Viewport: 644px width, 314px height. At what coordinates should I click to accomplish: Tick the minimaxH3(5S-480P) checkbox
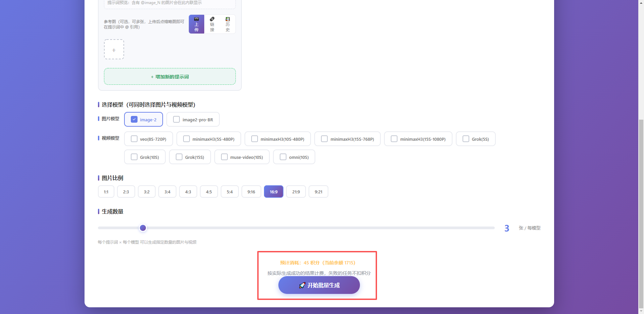[x=186, y=139]
